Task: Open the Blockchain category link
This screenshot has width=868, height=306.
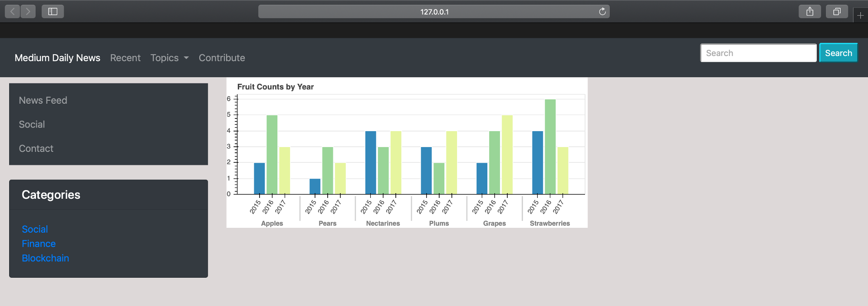Action: click(x=45, y=258)
